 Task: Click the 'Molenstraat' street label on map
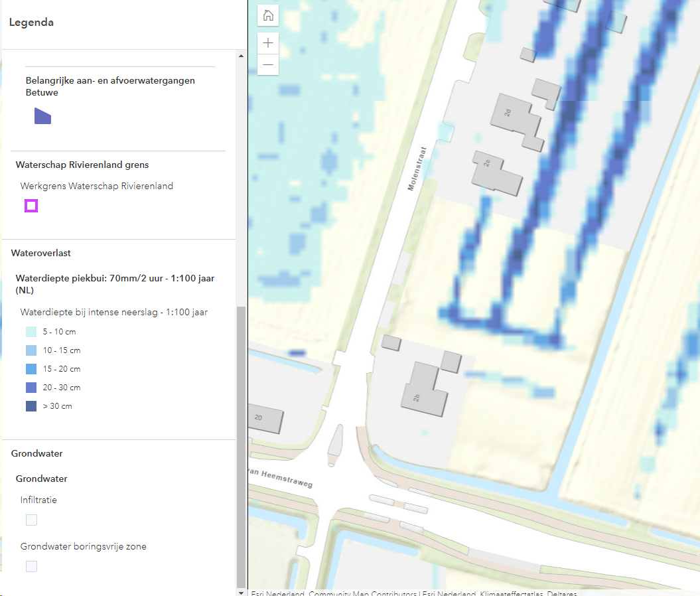pyautogui.click(x=417, y=169)
